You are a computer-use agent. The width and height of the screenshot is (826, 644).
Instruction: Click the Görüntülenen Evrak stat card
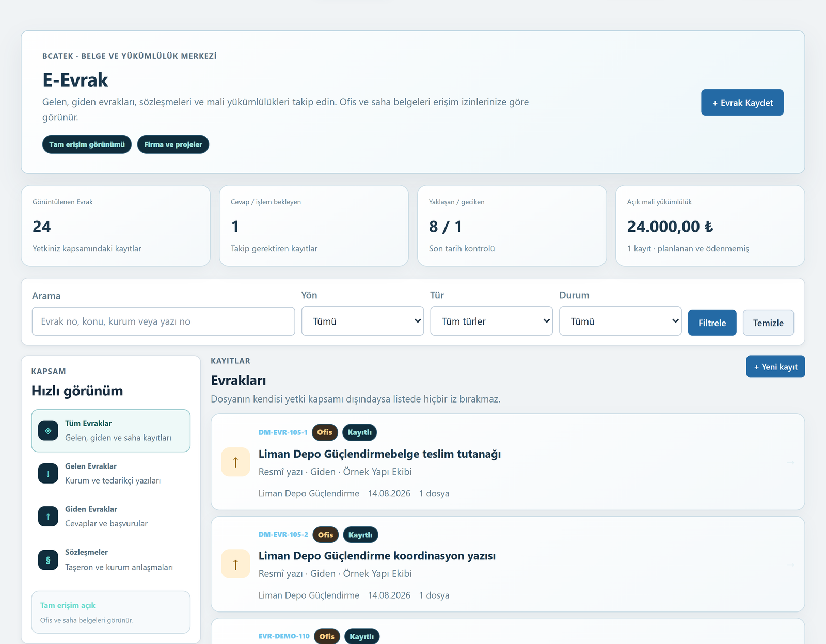[116, 226]
